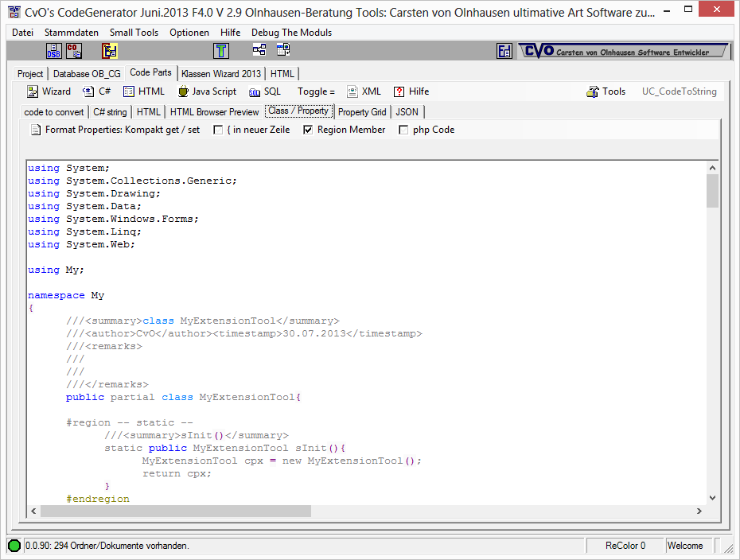Enable the php Code checkbox
This screenshot has height=560, width=740.
(403, 130)
